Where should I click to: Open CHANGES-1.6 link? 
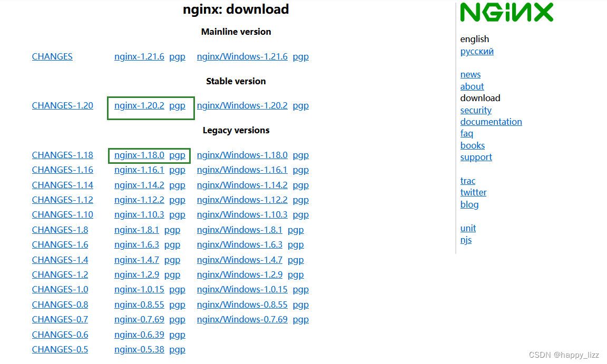(60, 244)
